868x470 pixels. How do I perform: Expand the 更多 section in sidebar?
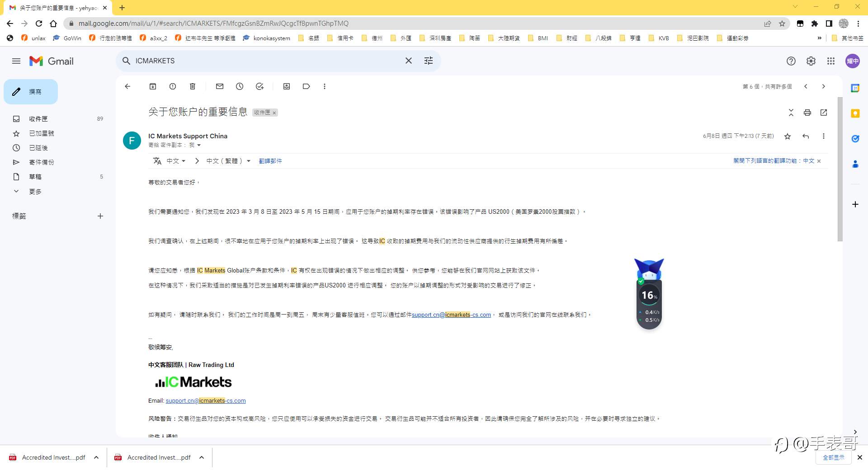point(35,191)
